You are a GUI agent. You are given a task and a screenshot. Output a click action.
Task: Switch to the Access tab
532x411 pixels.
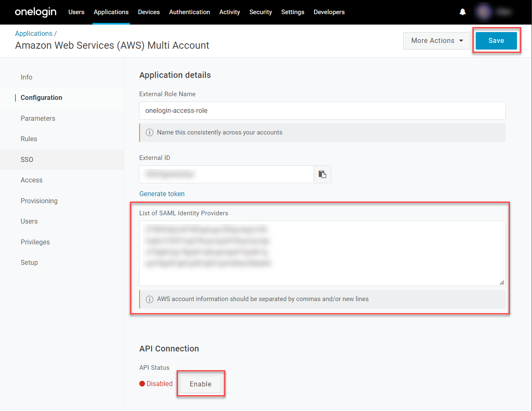pyautogui.click(x=62, y=180)
